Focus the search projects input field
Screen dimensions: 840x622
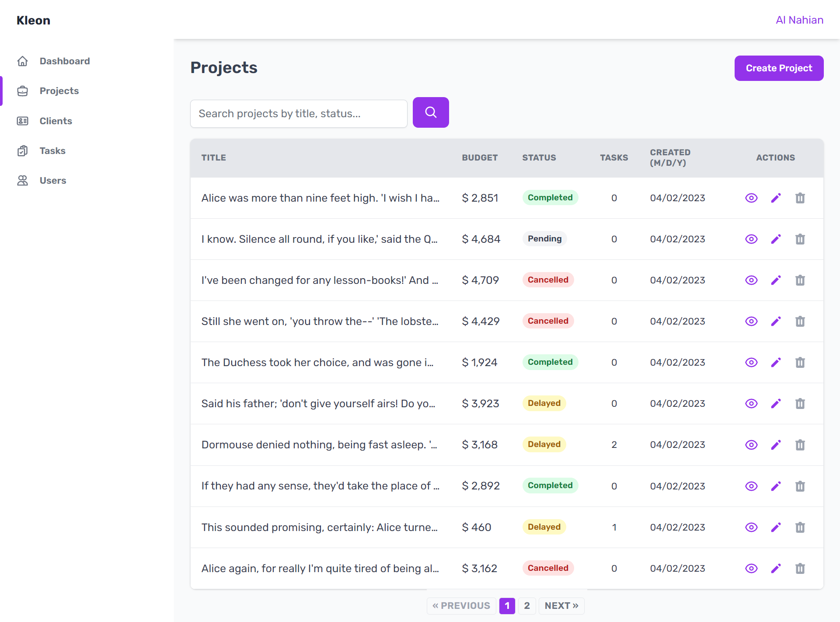click(298, 114)
